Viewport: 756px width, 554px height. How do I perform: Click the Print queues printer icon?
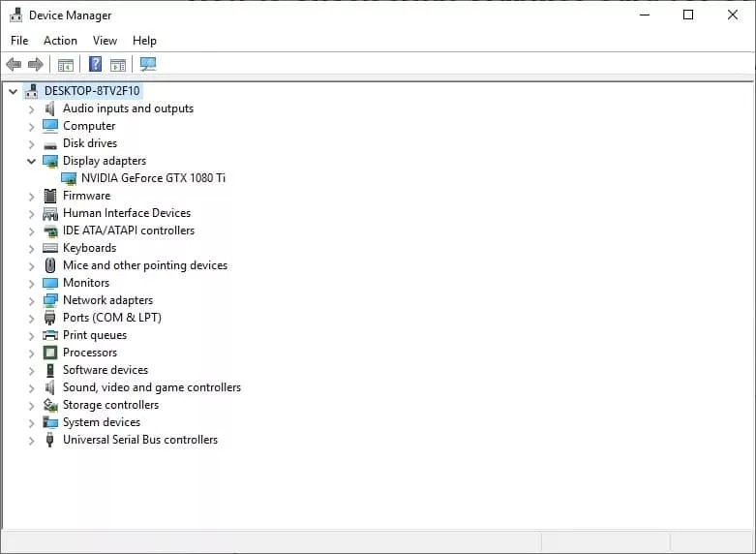[50, 335]
